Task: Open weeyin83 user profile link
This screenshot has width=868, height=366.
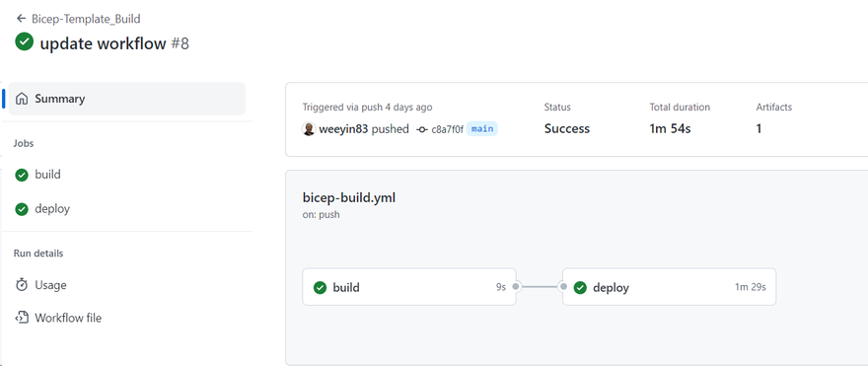Action: pos(343,129)
